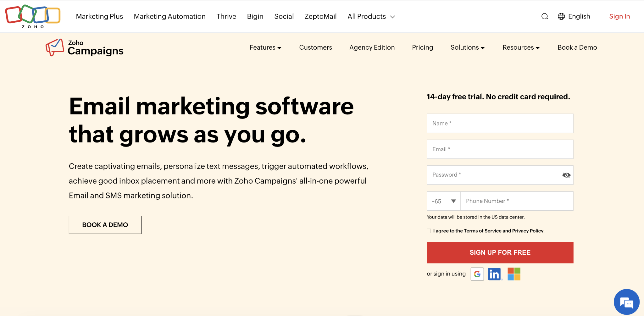Click the BOOK A DEMO button
The image size is (644, 316).
point(105,225)
